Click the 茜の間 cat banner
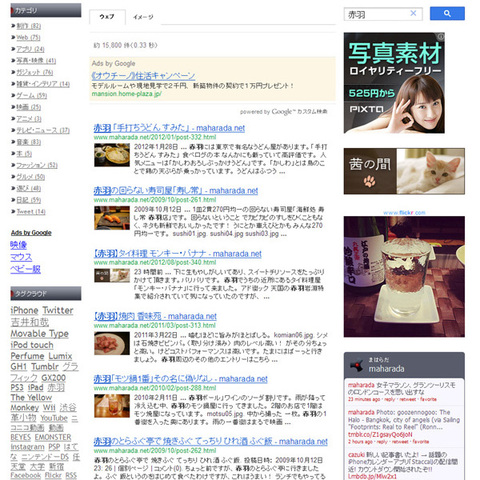Screen dimensions: 480x480 [x=404, y=171]
